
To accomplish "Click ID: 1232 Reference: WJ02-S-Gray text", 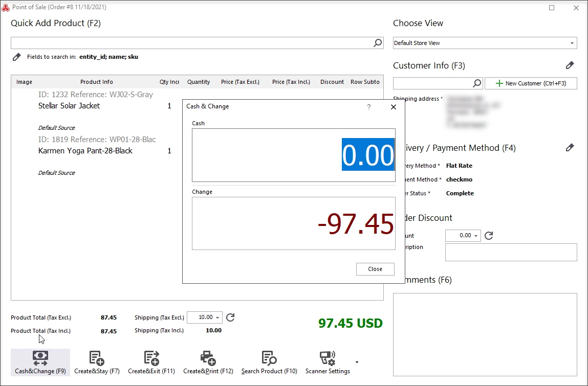I will coord(96,95).
